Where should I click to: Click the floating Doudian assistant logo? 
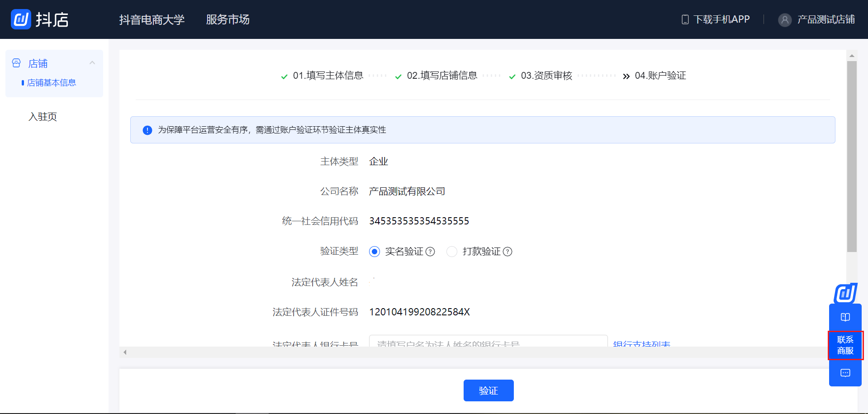tap(845, 293)
